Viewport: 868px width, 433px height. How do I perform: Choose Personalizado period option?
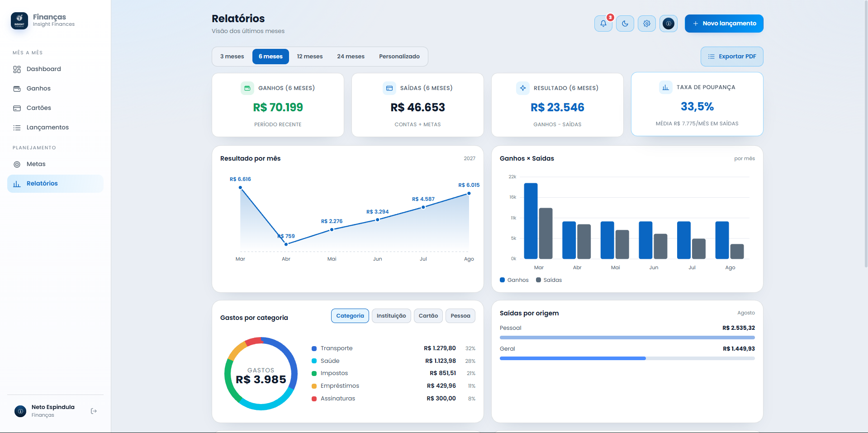pos(399,57)
